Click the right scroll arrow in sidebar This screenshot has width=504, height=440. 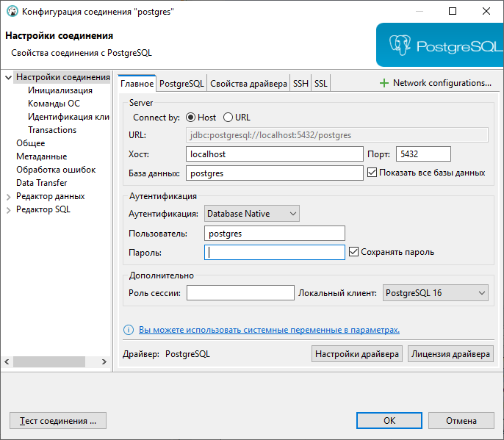(104, 361)
